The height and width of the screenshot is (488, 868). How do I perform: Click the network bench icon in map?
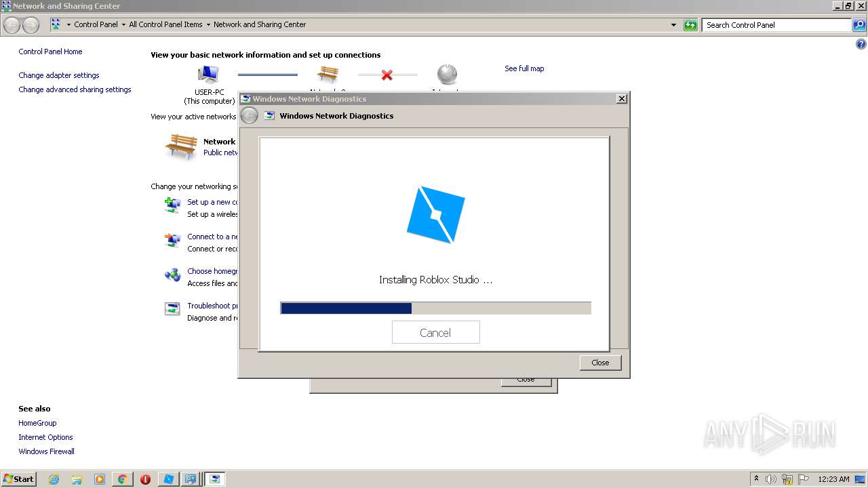(x=328, y=75)
